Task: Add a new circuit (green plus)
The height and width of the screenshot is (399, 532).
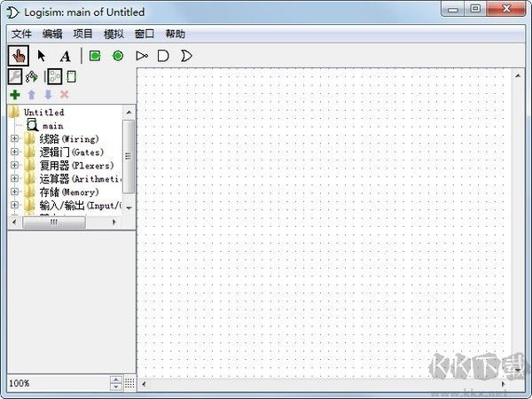Action: (15, 95)
